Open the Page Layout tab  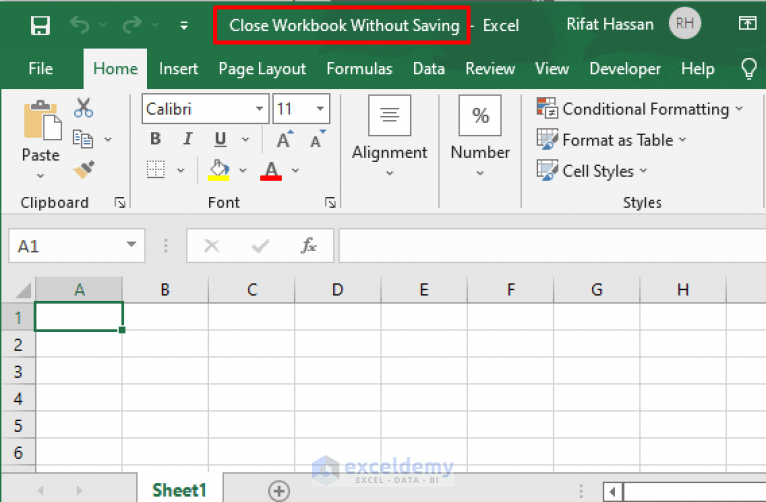point(262,69)
